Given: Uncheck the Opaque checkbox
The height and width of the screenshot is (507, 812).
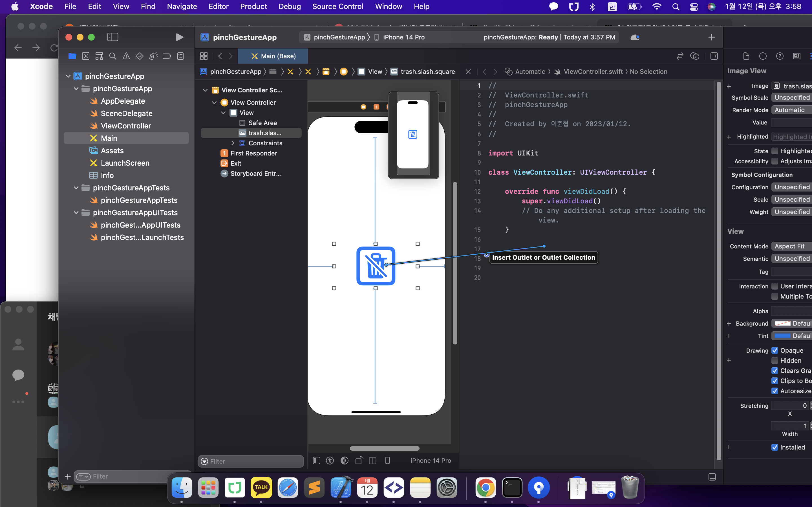Looking at the screenshot, I should tap(775, 350).
